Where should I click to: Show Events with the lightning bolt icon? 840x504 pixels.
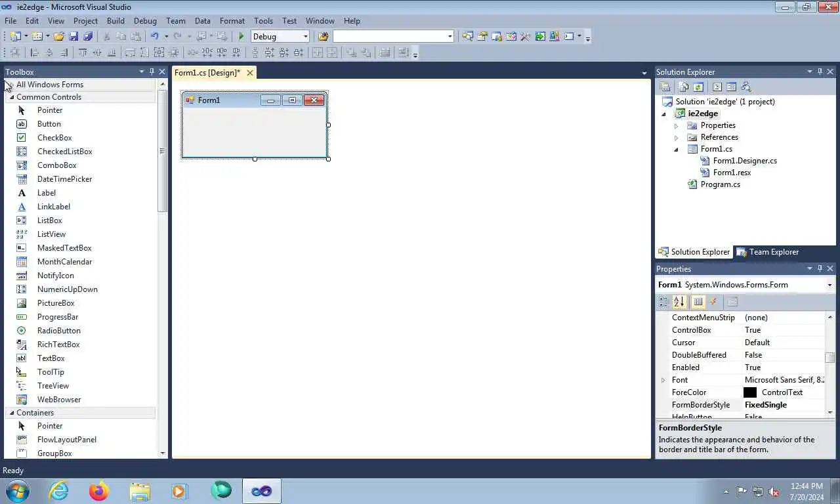coord(713,302)
